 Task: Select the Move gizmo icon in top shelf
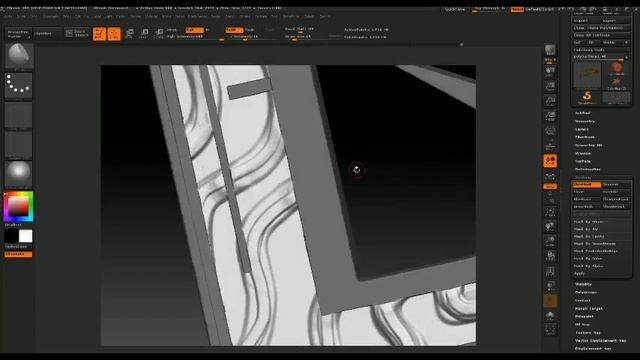(129, 33)
